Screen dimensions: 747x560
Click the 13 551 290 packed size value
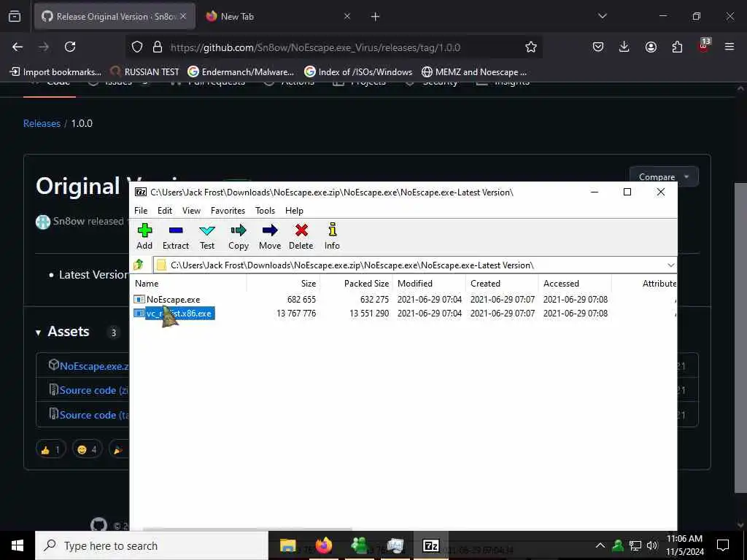pos(368,314)
